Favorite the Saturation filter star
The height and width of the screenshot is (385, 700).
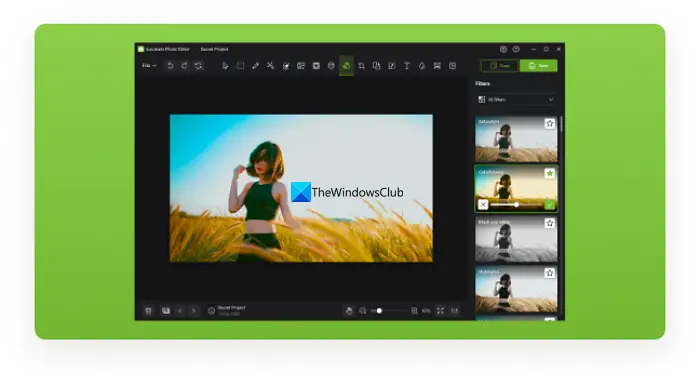click(550, 123)
